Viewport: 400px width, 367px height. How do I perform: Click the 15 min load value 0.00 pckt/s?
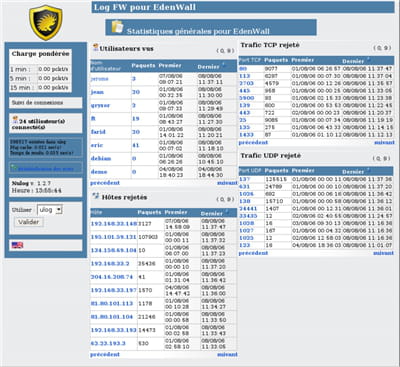click(x=53, y=88)
